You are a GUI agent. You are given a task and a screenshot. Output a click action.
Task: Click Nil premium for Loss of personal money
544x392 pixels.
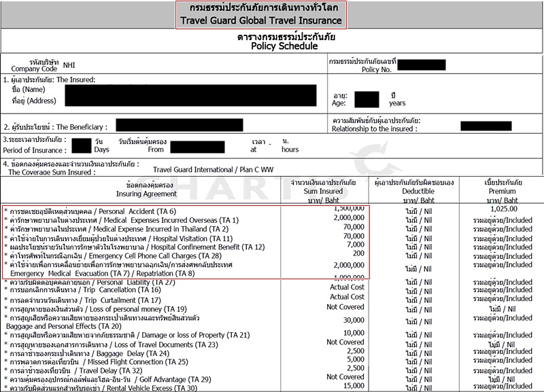pyautogui.click(x=502, y=309)
